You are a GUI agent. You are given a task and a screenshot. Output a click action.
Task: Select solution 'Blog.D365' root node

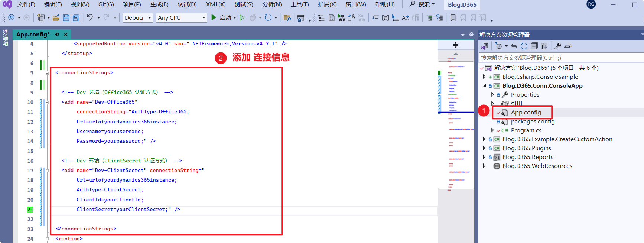(546, 68)
